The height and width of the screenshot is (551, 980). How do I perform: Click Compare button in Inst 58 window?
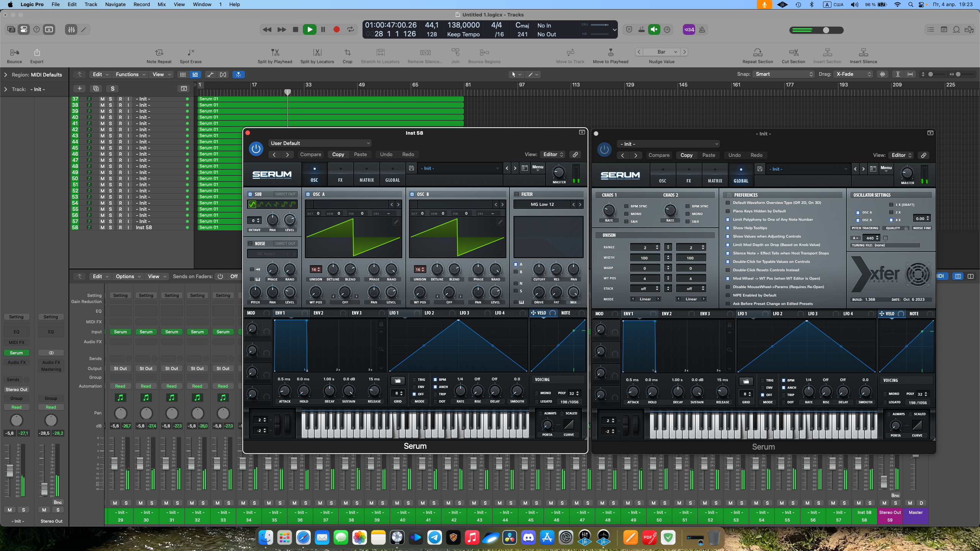pos(310,155)
